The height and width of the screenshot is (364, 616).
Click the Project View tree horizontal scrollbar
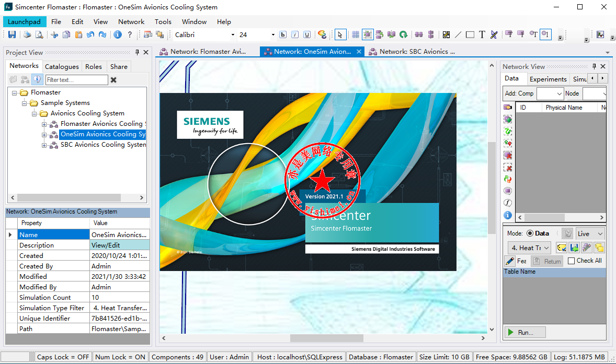pos(77,198)
